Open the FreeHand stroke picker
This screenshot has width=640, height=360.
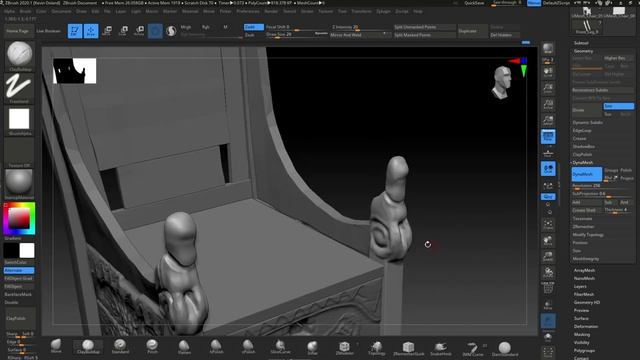click(x=19, y=87)
